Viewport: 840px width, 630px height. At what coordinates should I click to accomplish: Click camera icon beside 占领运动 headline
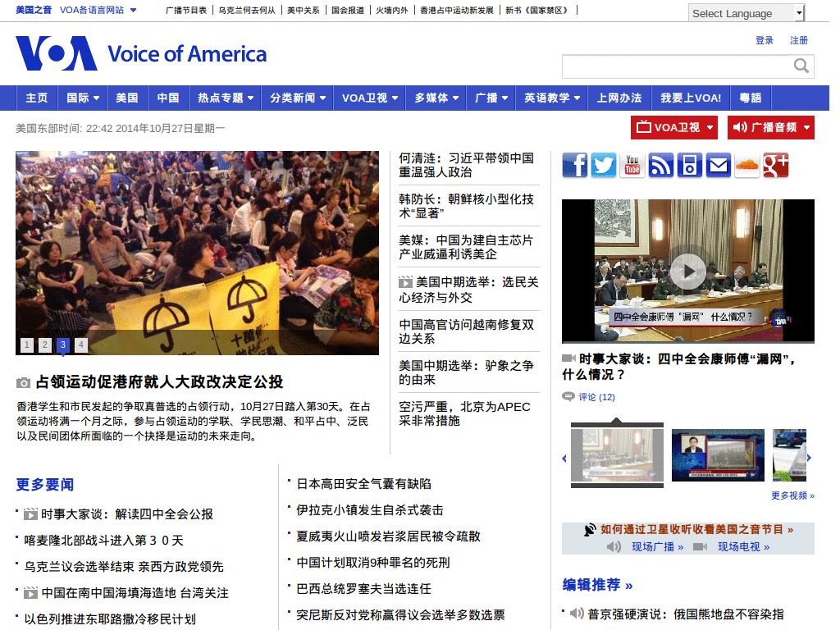tap(23, 382)
